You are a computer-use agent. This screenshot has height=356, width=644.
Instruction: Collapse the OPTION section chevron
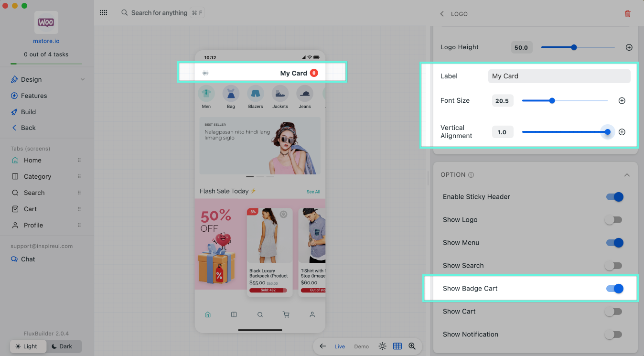[x=627, y=175]
